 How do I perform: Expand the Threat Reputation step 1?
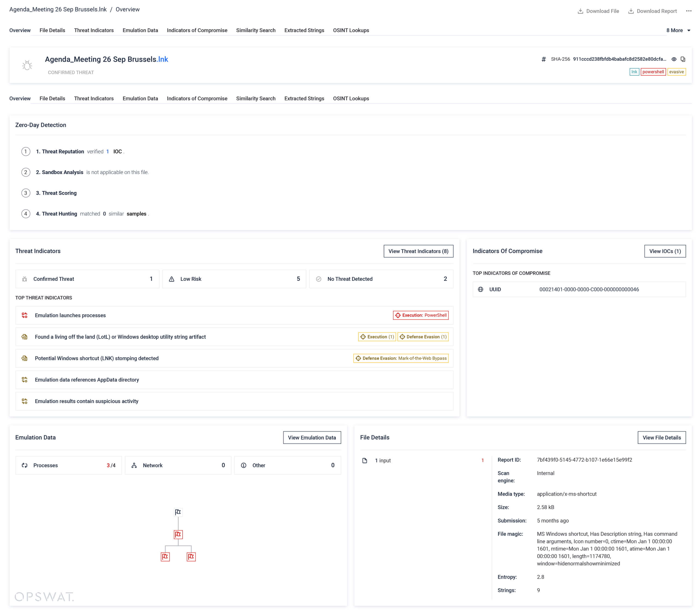point(60,152)
